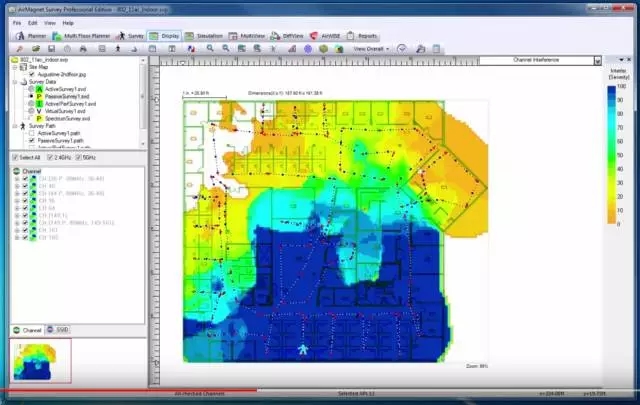640x405 pixels.
Task: Click the Survey toolbar button
Action: tap(131, 34)
